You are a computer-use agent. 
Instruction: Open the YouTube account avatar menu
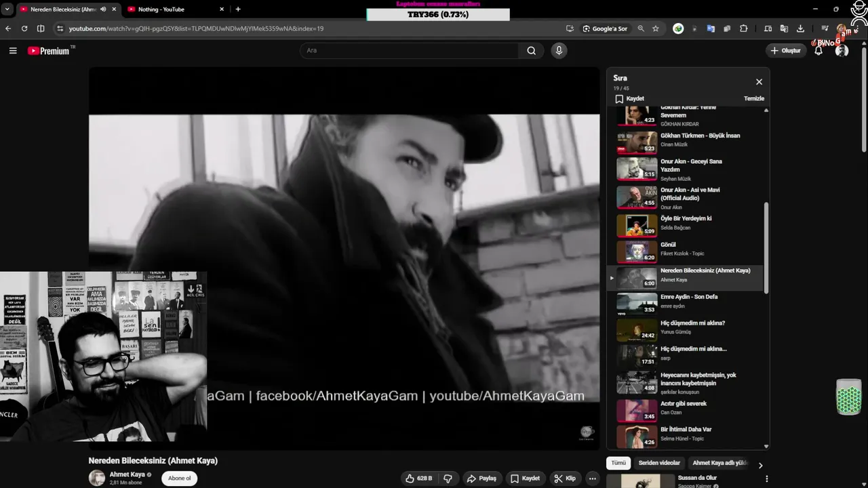tap(842, 51)
